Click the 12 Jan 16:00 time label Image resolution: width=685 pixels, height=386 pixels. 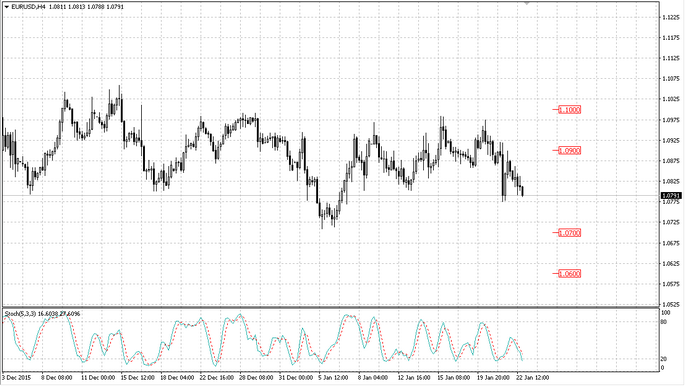414,377
